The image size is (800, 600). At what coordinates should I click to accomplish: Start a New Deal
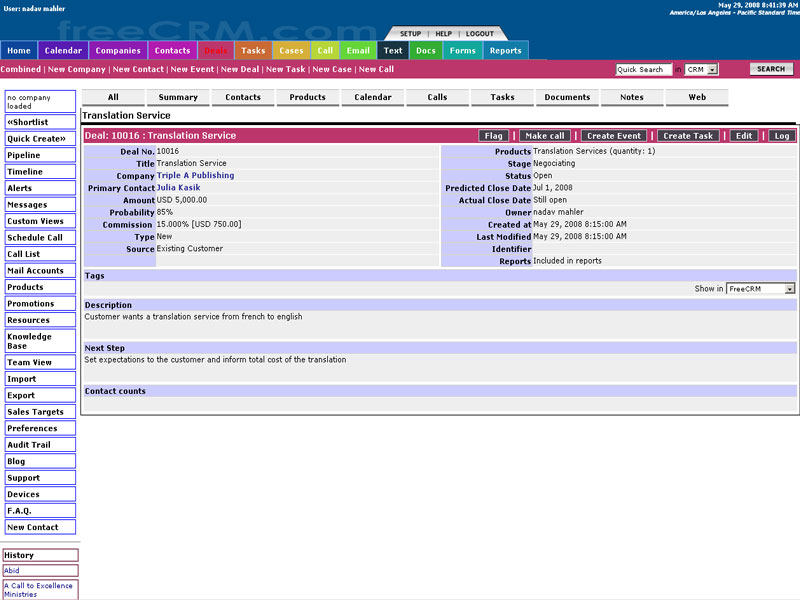click(240, 69)
